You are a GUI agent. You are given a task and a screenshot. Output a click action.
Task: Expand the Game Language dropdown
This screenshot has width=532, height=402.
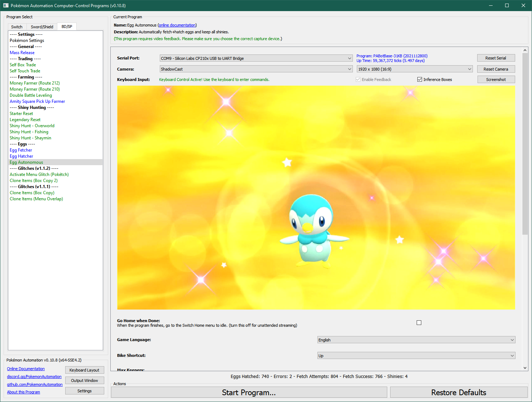coord(416,340)
